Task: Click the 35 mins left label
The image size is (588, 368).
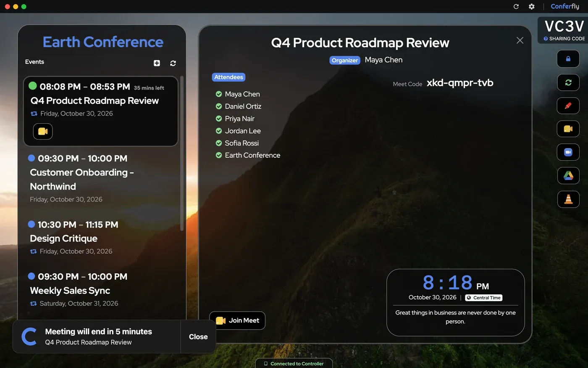Action: click(149, 88)
